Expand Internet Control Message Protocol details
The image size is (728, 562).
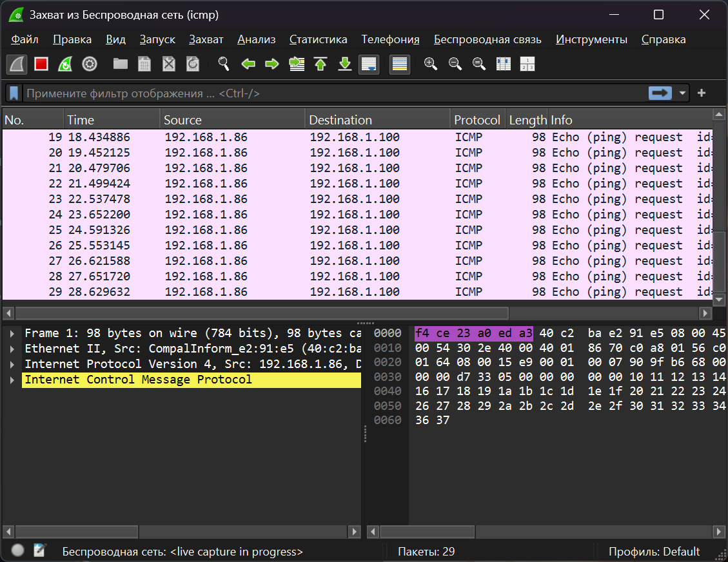(12, 380)
